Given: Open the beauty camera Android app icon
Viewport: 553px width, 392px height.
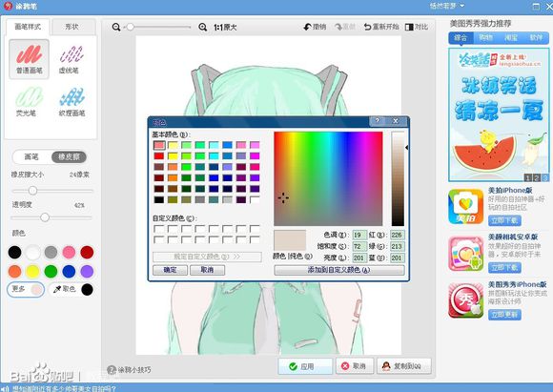Looking at the screenshot, I should (465, 254).
